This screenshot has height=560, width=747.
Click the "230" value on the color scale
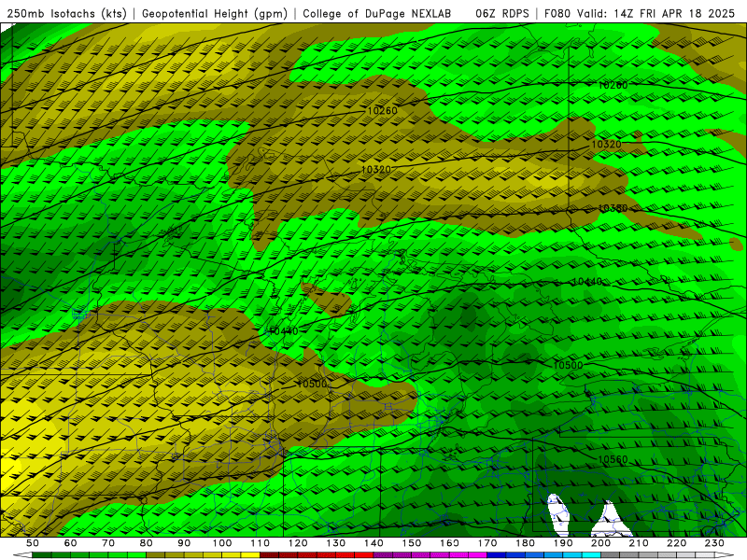pyautogui.click(x=714, y=543)
